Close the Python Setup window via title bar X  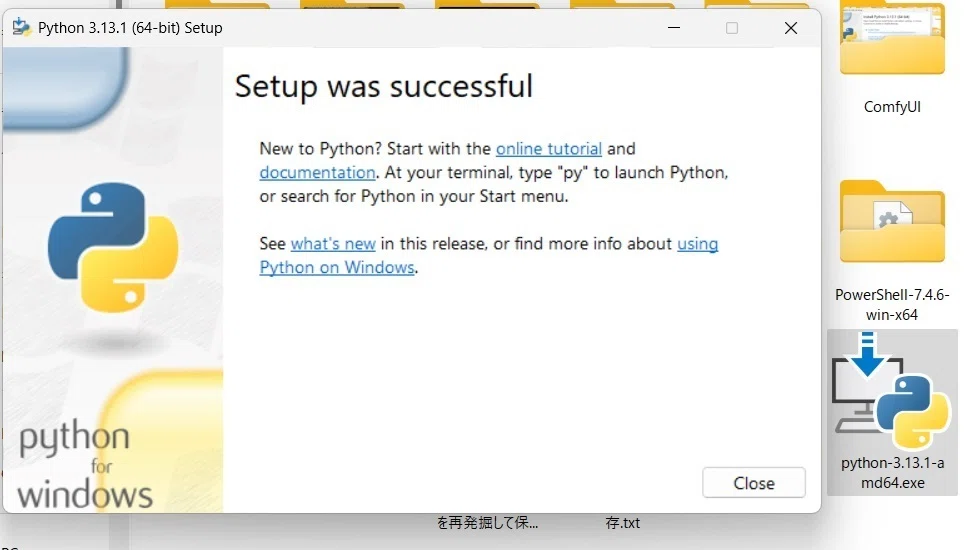[791, 28]
